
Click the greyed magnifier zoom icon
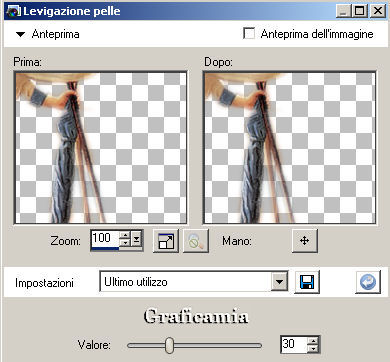[x=196, y=241]
